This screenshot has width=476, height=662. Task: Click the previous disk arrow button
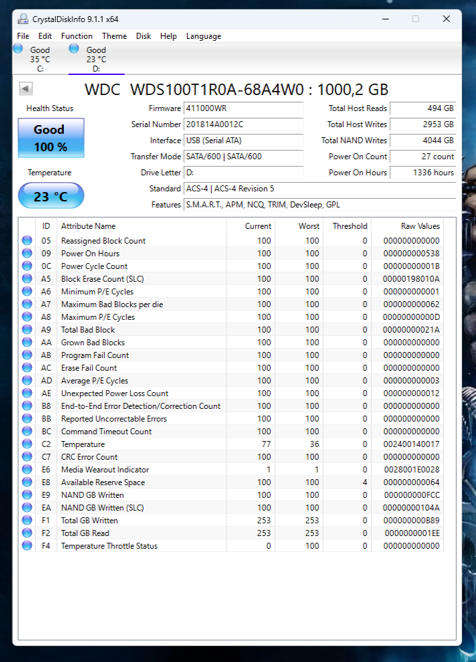click(x=26, y=89)
